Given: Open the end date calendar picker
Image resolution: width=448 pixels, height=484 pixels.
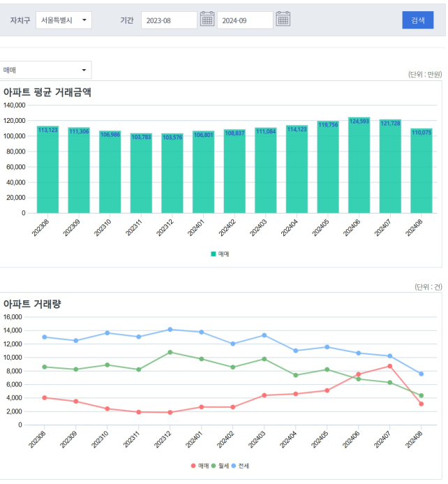Looking at the screenshot, I should click(x=283, y=19).
